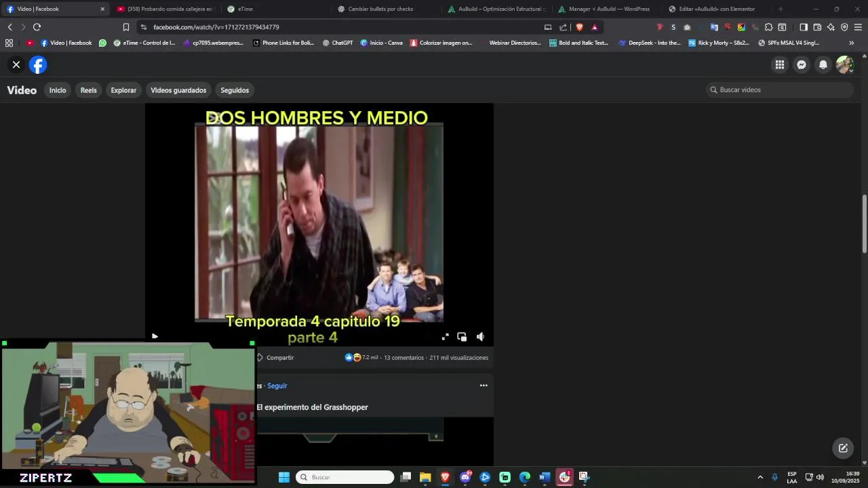Open the ChatGPT bookmark
Screen dimensions: 868x488
tap(337, 43)
